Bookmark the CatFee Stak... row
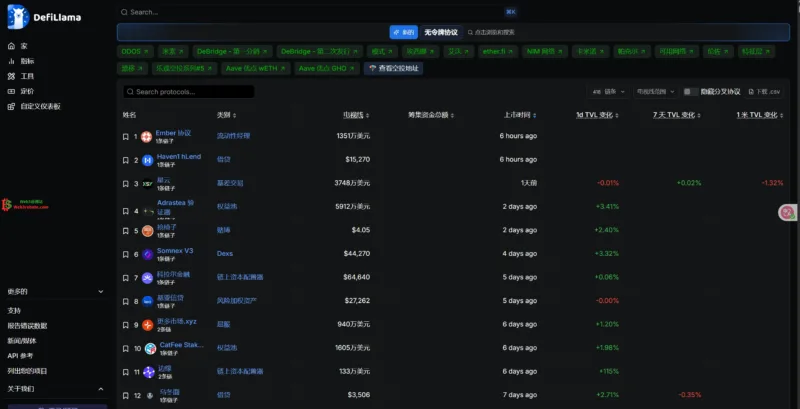The image size is (800, 409). click(136, 348)
